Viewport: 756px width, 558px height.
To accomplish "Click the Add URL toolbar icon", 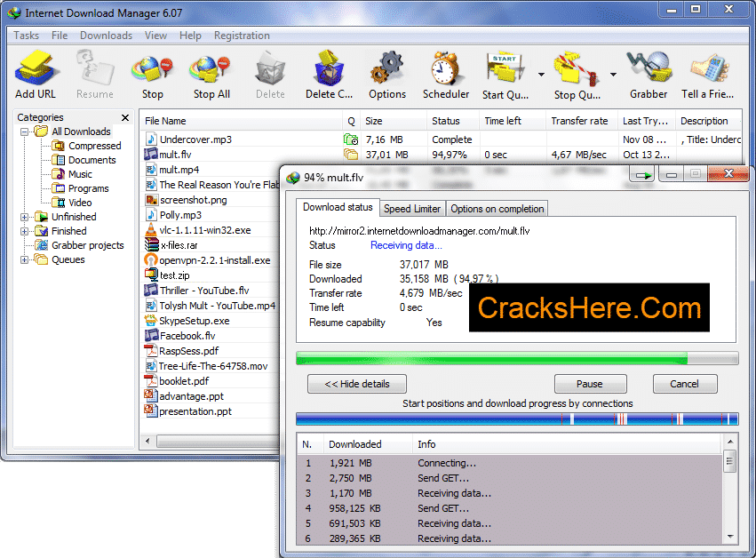I will (x=36, y=69).
